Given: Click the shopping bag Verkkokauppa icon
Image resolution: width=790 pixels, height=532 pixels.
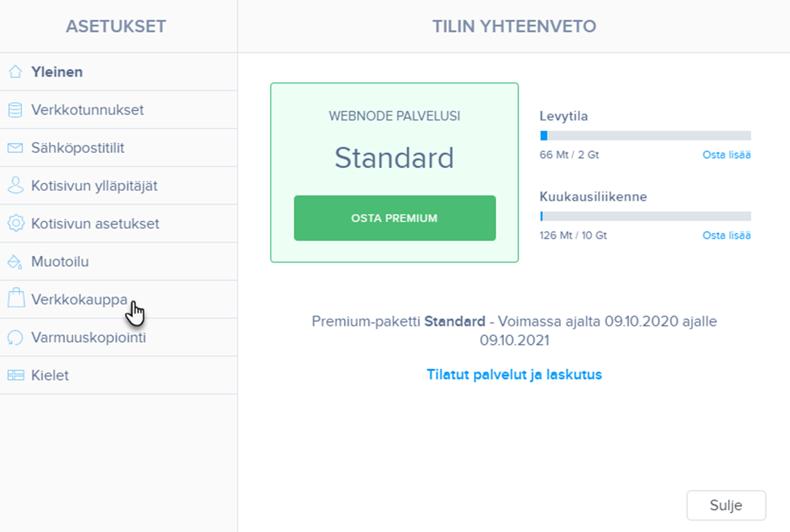Looking at the screenshot, I should pyautogui.click(x=15, y=299).
